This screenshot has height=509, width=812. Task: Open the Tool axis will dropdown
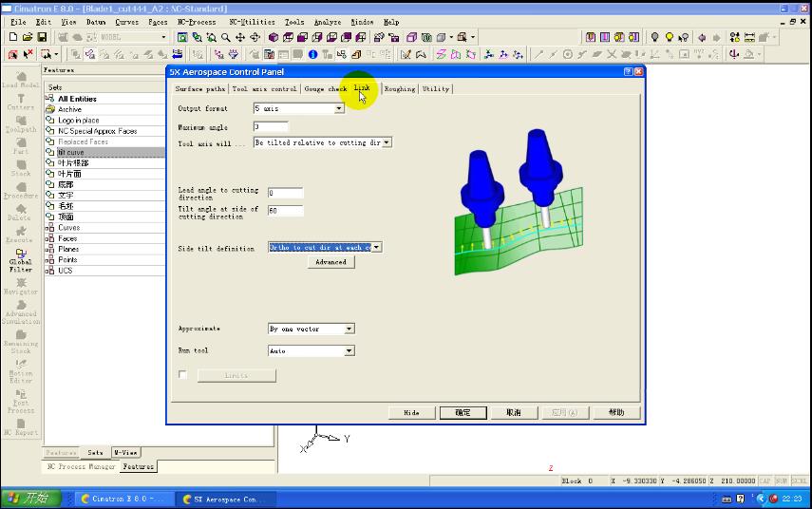[x=387, y=142]
